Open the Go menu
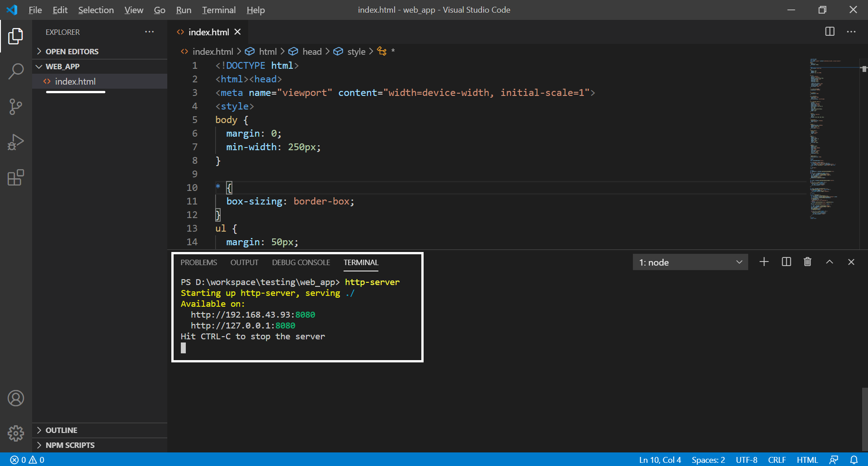 [x=160, y=10]
